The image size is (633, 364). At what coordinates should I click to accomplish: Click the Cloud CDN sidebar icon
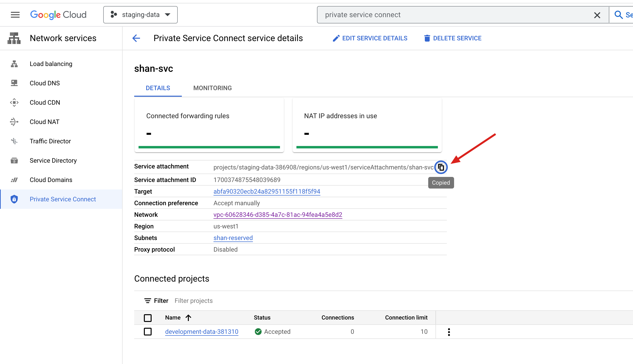(x=14, y=102)
